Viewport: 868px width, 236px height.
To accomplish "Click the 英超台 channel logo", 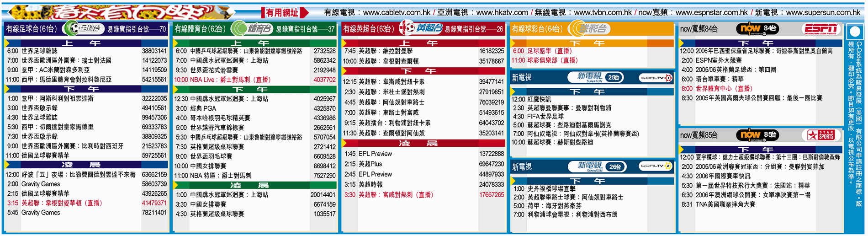I will point(421,28).
